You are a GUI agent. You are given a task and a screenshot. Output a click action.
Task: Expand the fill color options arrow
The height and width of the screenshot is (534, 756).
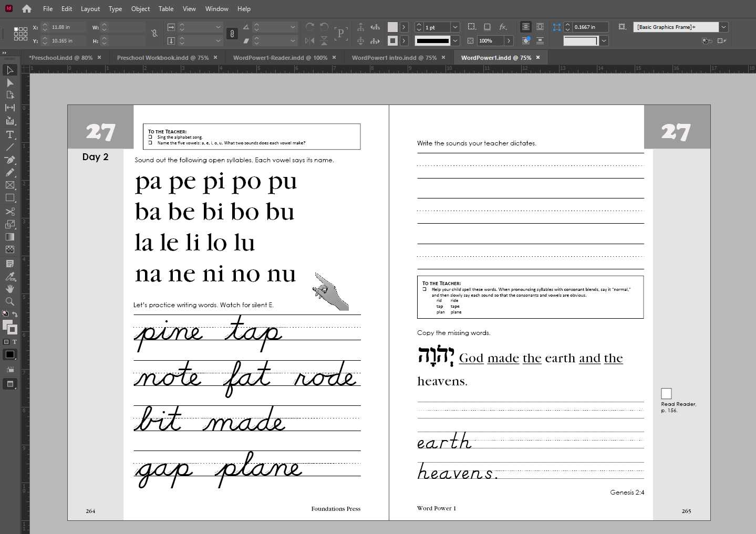[x=403, y=27]
